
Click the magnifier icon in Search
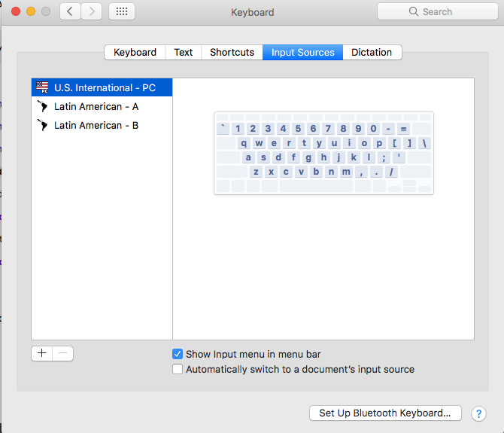tap(414, 11)
